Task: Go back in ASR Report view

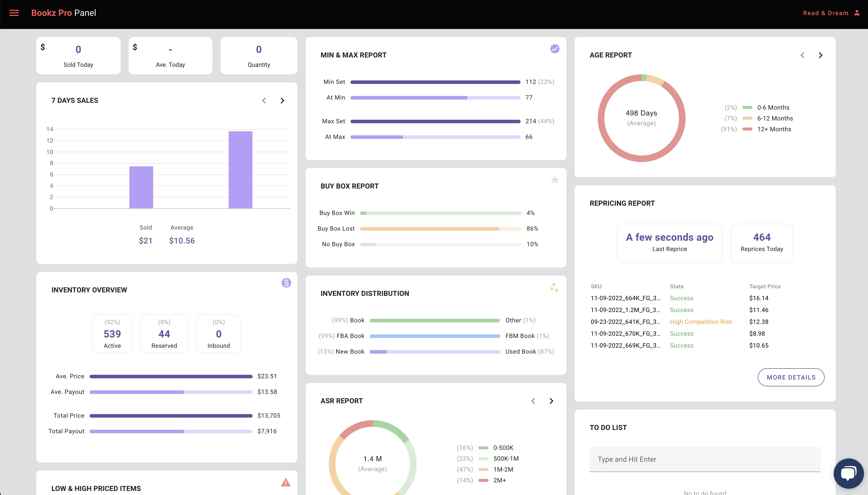Action: coord(533,401)
